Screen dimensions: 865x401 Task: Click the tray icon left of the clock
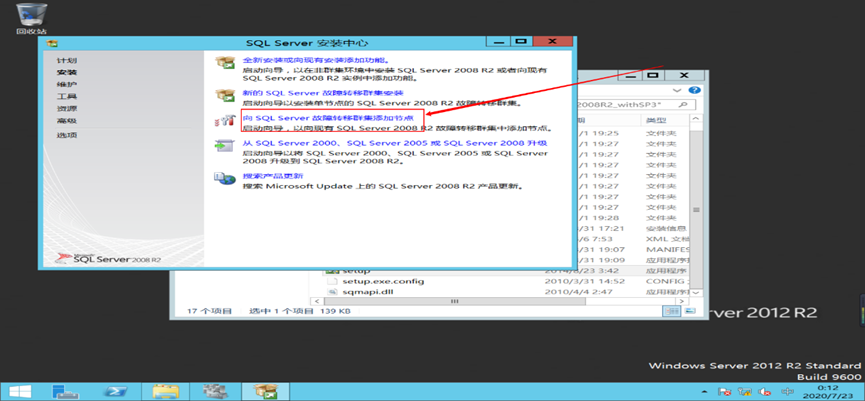click(786, 392)
